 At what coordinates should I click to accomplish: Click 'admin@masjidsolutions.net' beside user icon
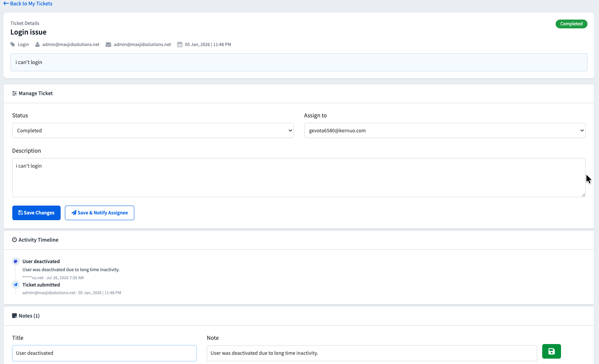tap(71, 44)
